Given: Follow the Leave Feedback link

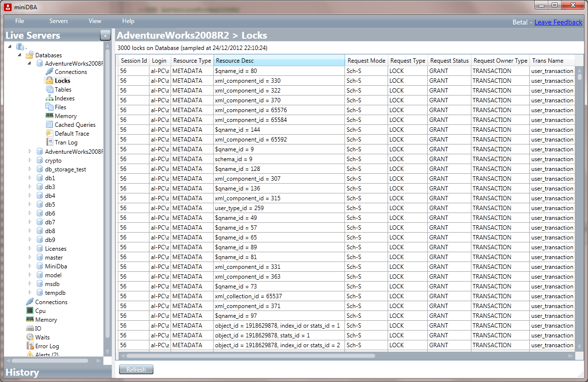Looking at the screenshot, I should tap(558, 22).
